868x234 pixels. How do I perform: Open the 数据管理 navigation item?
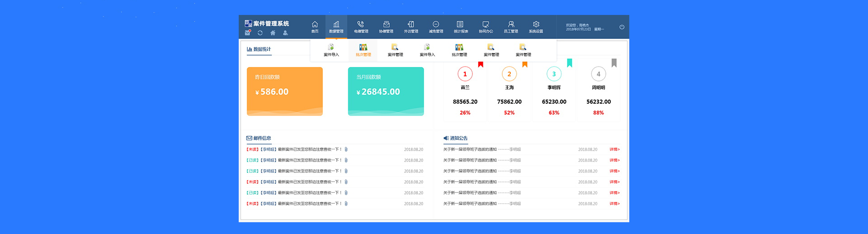(336, 27)
